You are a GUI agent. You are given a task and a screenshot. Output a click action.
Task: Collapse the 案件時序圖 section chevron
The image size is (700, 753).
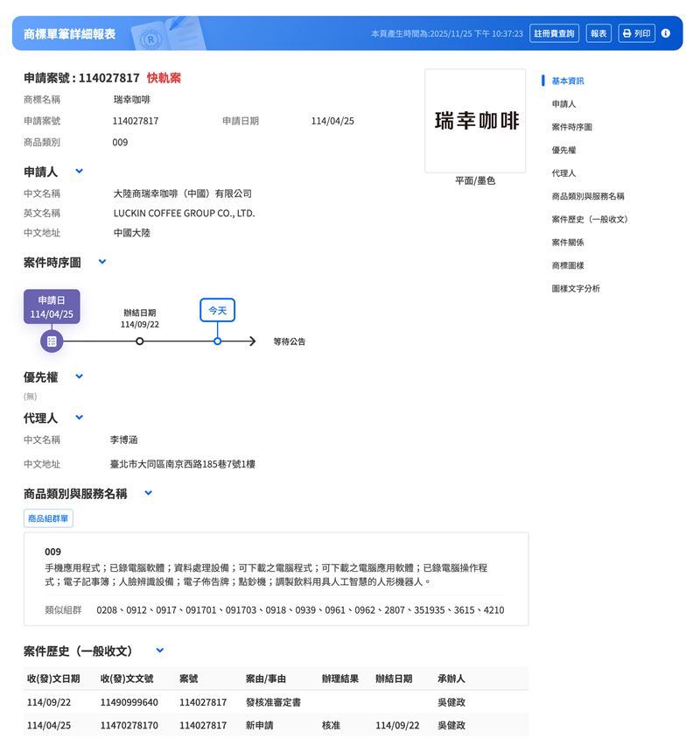point(102,261)
